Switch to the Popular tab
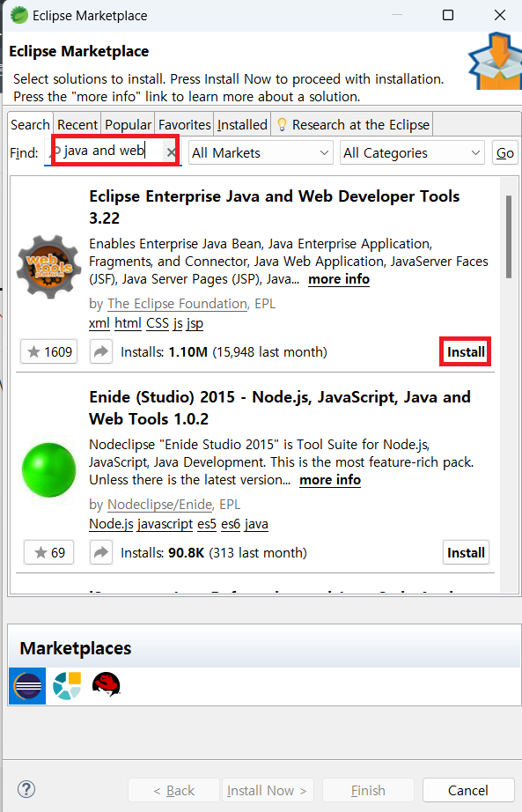The width and height of the screenshot is (522, 812). pos(128,125)
